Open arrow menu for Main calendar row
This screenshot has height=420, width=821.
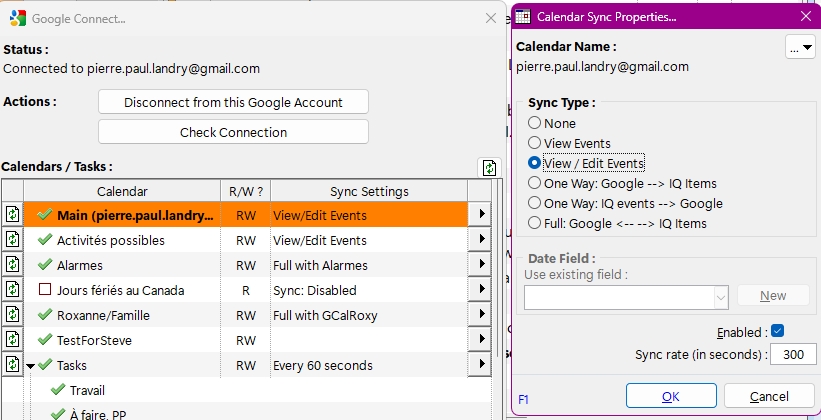[480, 214]
